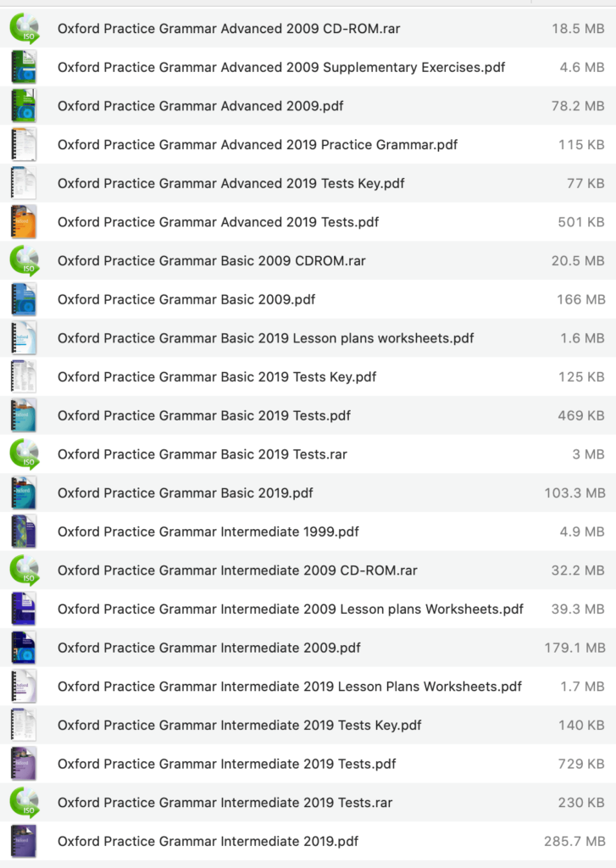Select cover icon of Intermediate 2019.pdf
The height and width of the screenshot is (868, 616).
pyautogui.click(x=24, y=842)
